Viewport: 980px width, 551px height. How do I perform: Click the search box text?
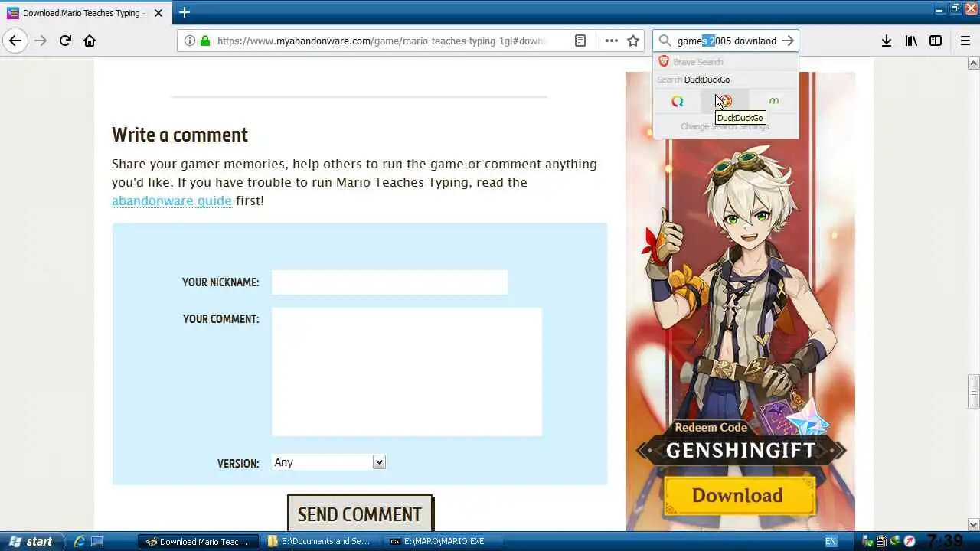coord(727,41)
